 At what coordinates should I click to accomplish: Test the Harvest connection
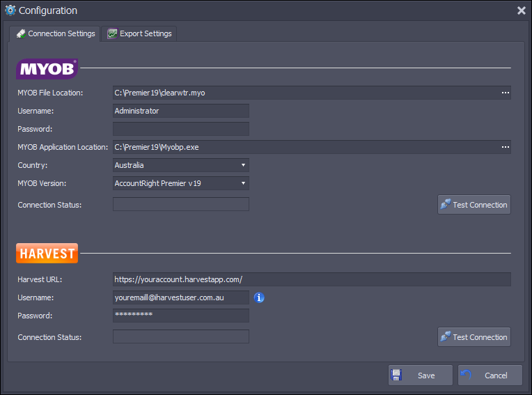pyautogui.click(x=474, y=337)
